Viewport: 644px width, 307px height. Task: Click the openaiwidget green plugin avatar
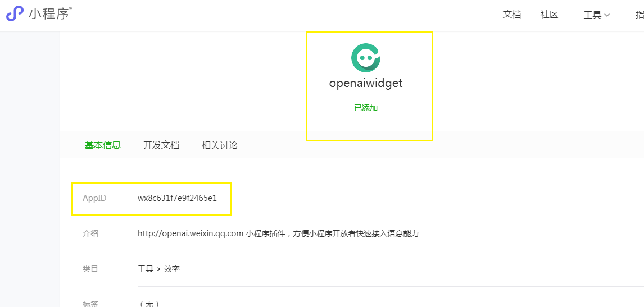point(366,58)
